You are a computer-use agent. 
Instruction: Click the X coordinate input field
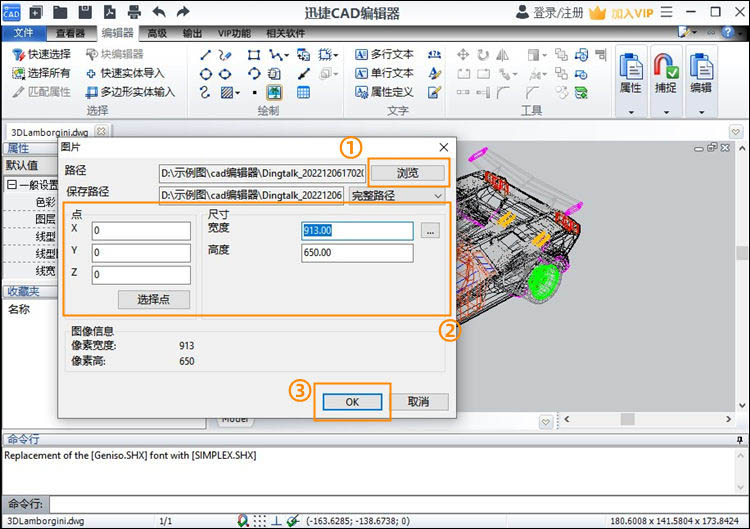(x=141, y=231)
